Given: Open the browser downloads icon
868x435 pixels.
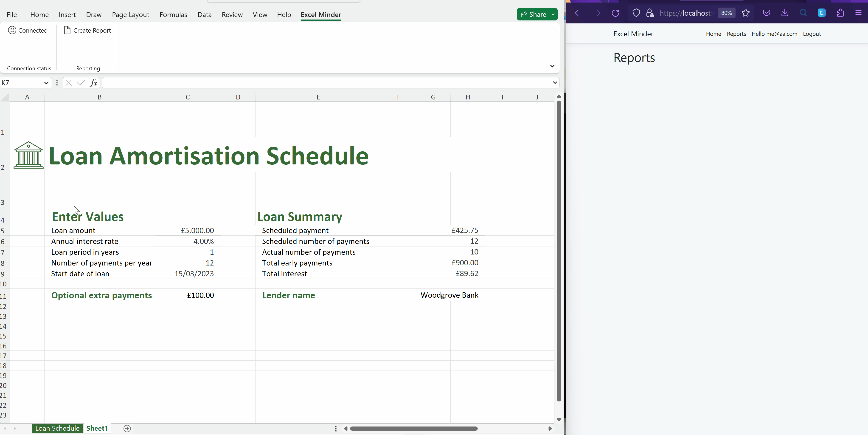Looking at the screenshot, I should (785, 13).
